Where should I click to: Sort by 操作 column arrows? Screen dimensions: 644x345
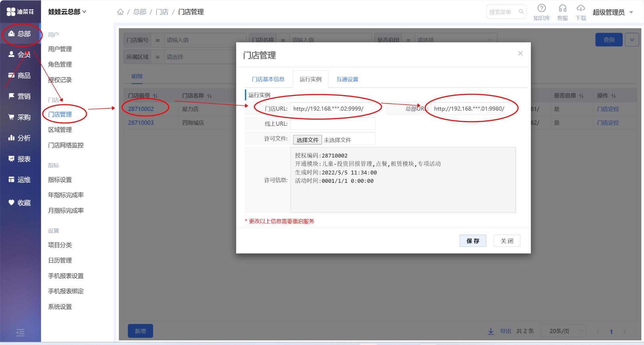pyautogui.click(x=613, y=96)
